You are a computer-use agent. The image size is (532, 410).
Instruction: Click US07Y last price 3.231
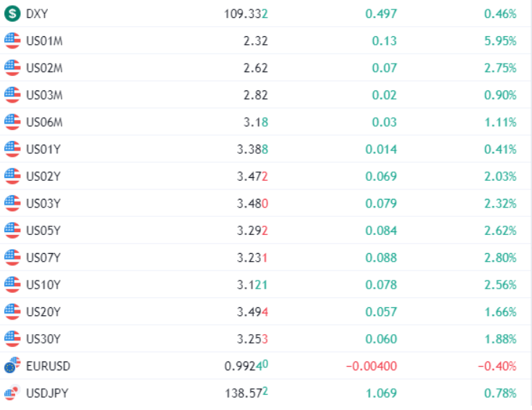click(252, 258)
